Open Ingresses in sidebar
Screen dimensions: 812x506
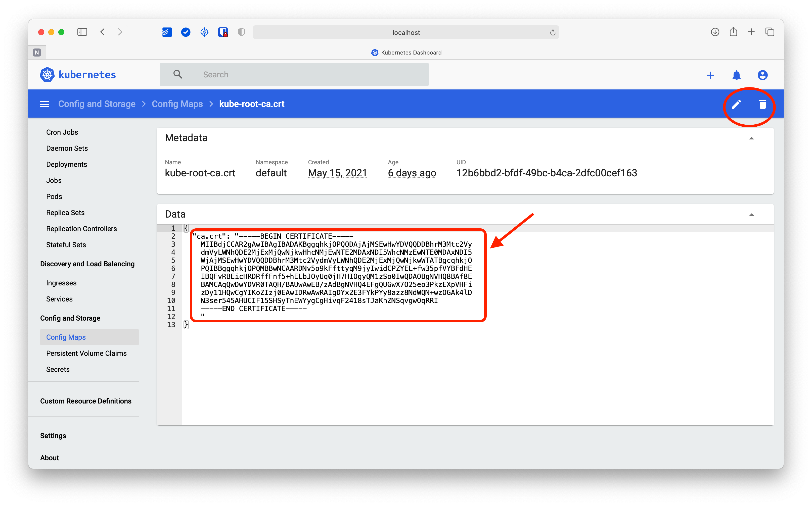click(x=61, y=283)
